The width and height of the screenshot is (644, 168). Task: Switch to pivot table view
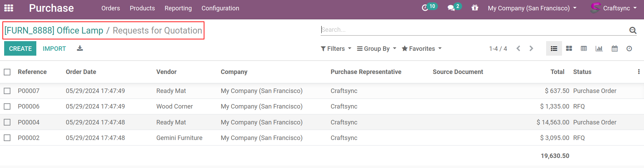point(584,49)
